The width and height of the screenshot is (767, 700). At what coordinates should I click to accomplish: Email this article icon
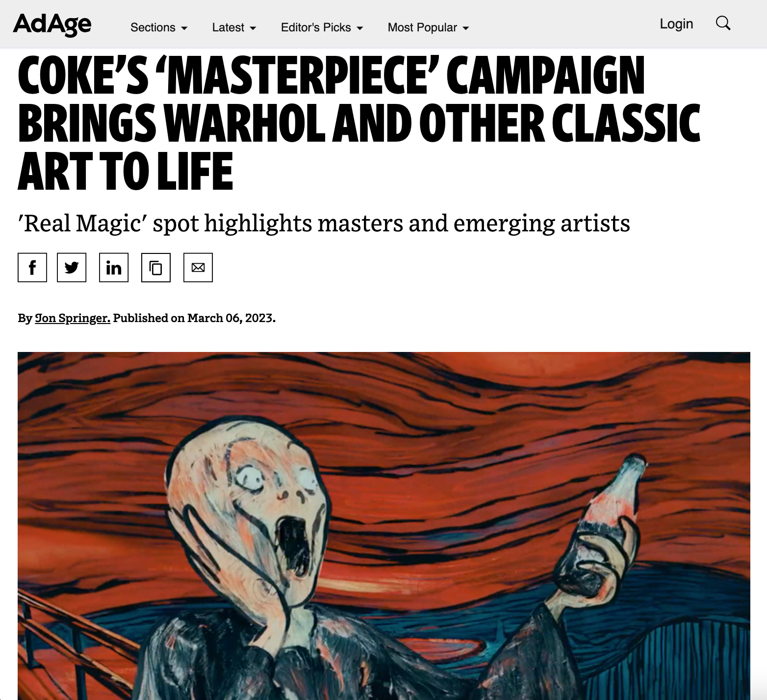198,268
